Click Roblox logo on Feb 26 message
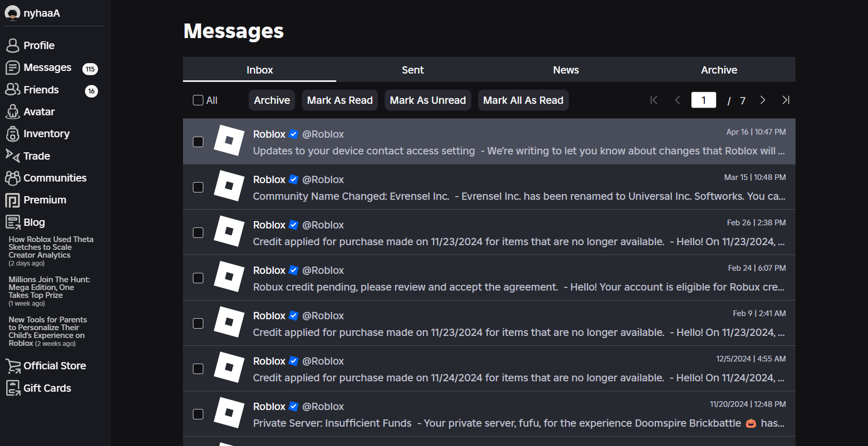868x446 pixels. [x=229, y=231]
